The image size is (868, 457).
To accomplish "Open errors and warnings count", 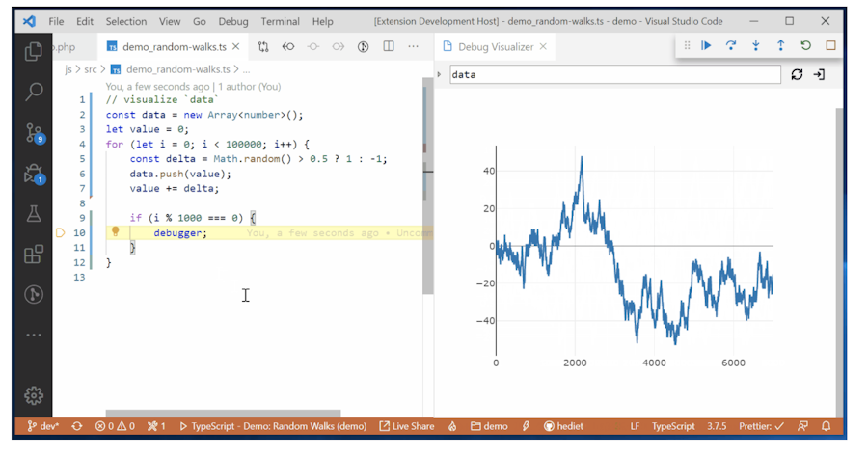I will 115,426.
